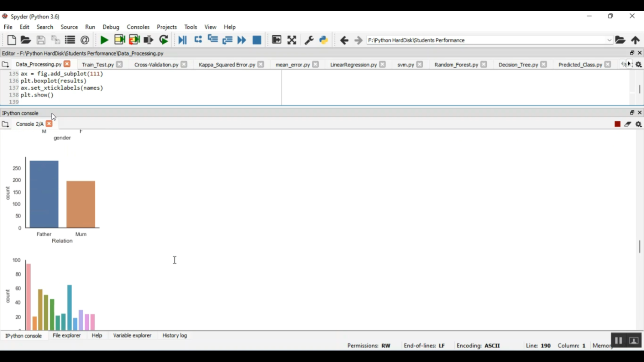Step into function in debugger

[x=213, y=39]
